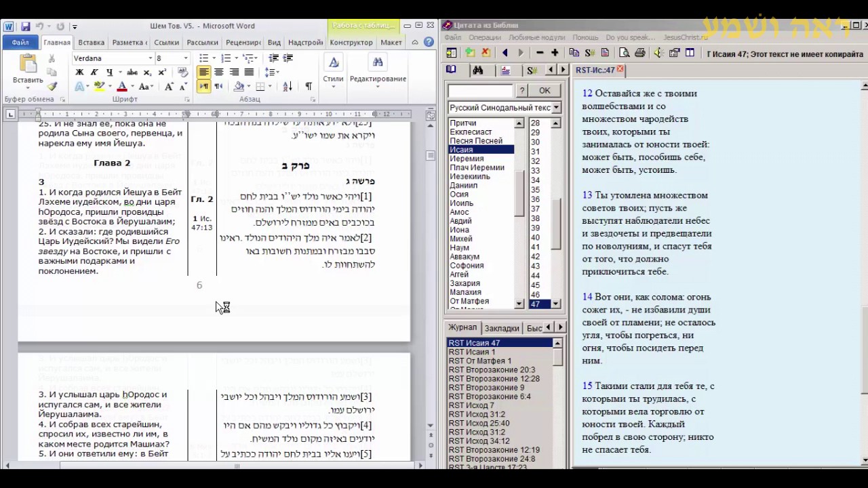Open Ссылки ribbon tab
Viewport: 868px width, 488px height.
[x=166, y=42]
